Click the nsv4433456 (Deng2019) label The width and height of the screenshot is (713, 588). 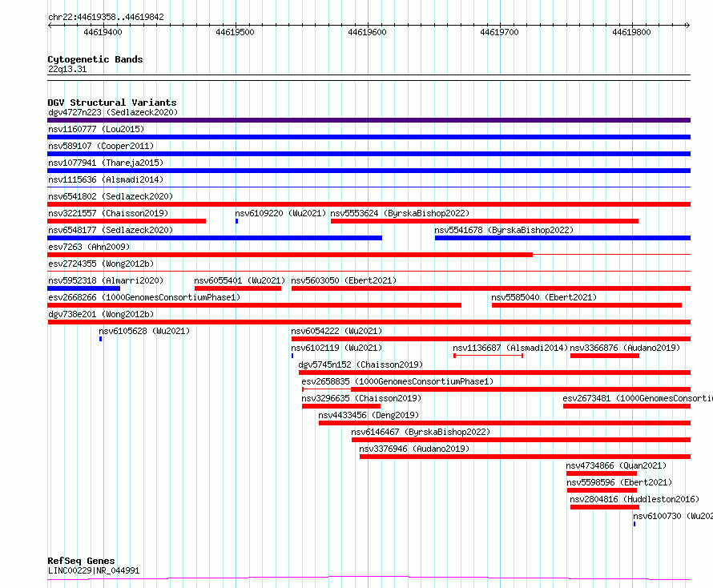tap(369, 415)
